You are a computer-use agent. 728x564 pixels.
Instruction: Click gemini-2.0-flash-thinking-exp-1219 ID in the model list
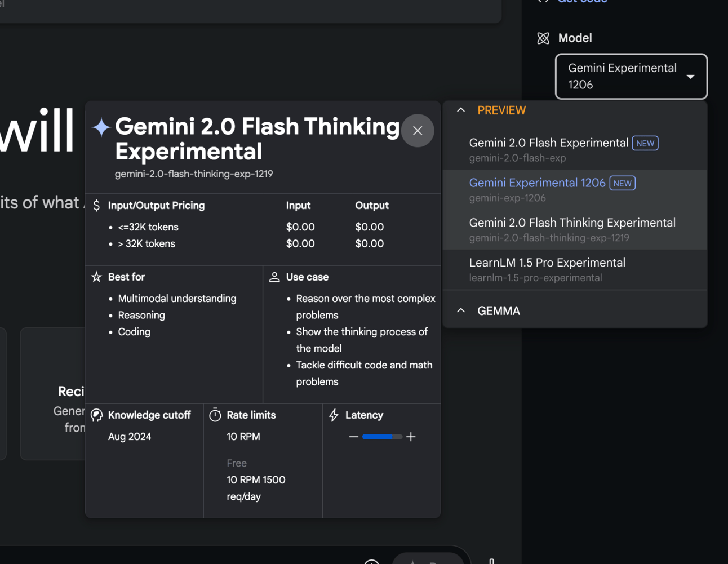(x=549, y=238)
